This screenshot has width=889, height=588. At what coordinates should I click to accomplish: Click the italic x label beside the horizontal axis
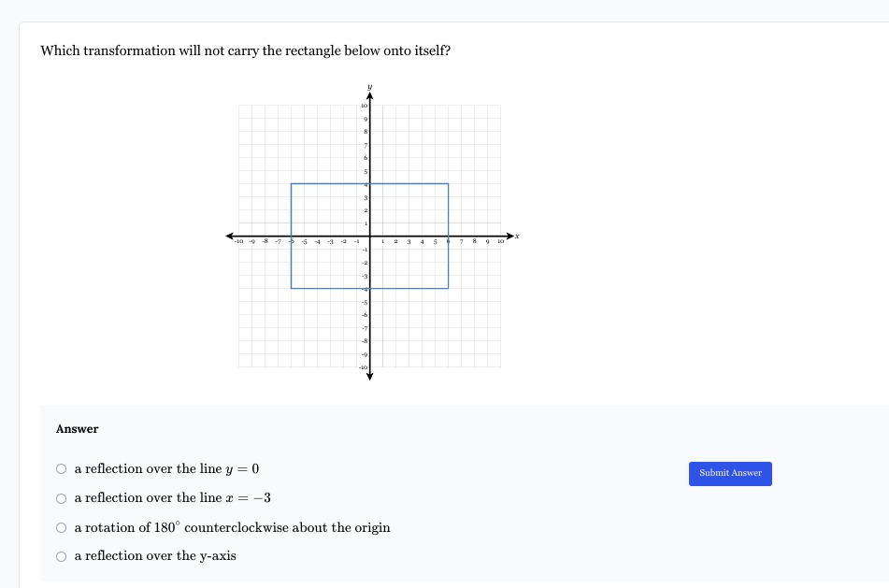click(517, 236)
